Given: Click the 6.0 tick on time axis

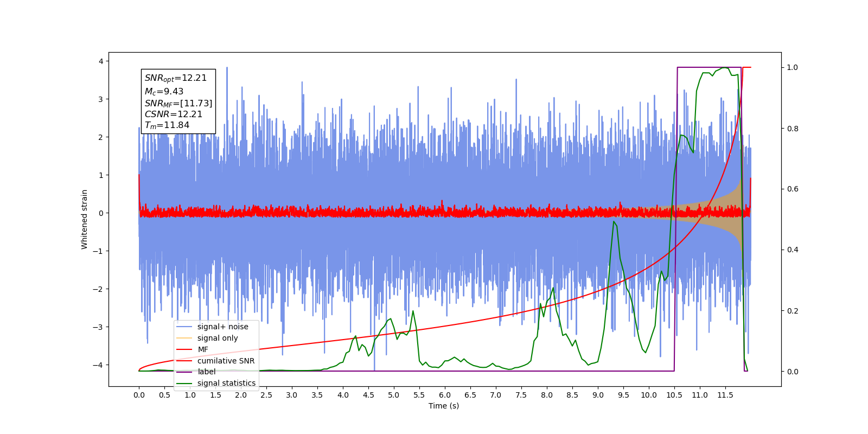Looking at the screenshot, I should (445, 395).
